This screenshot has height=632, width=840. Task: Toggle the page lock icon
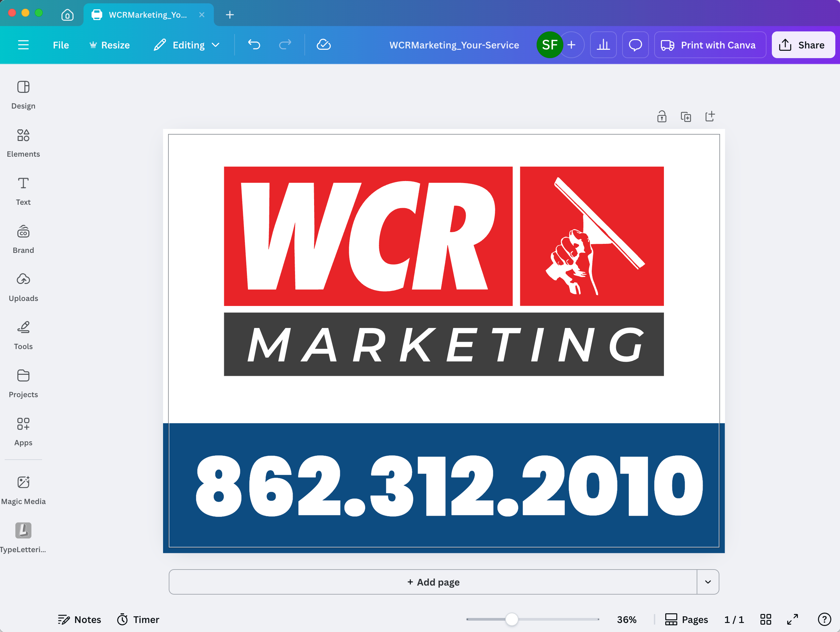pyautogui.click(x=662, y=116)
